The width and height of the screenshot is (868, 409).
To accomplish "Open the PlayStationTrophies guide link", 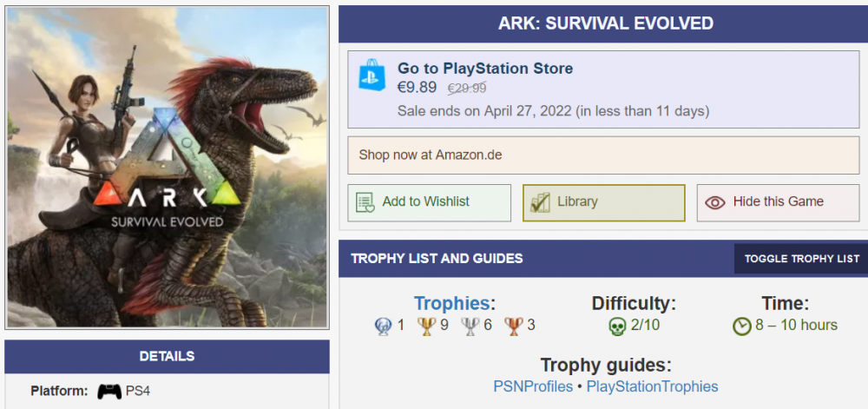I will (x=652, y=386).
